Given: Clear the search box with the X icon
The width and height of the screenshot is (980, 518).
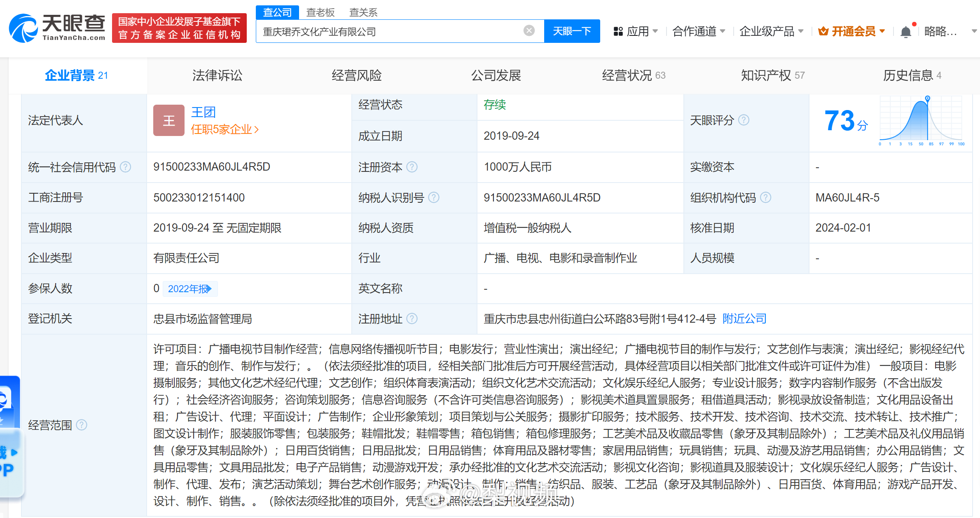Looking at the screenshot, I should (x=529, y=30).
